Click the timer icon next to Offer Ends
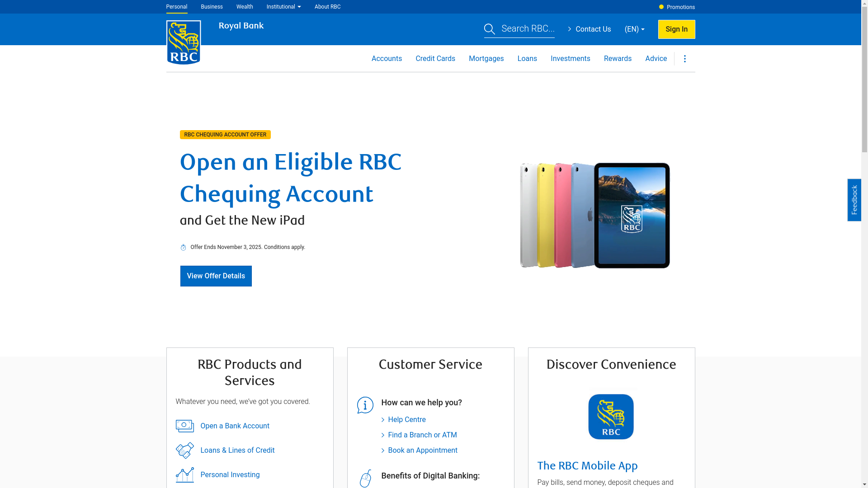The width and height of the screenshot is (868, 488). click(183, 248)
